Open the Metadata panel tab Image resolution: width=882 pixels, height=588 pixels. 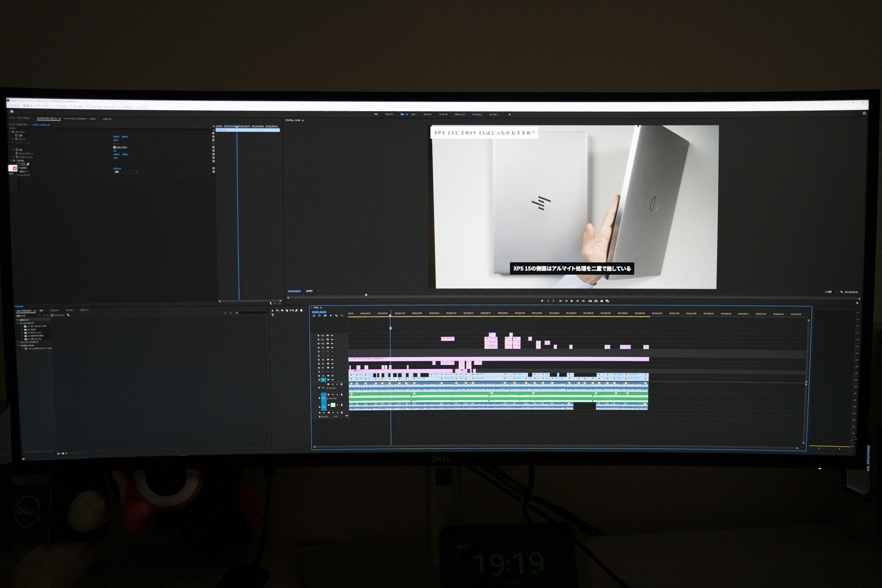coord(107,119)
